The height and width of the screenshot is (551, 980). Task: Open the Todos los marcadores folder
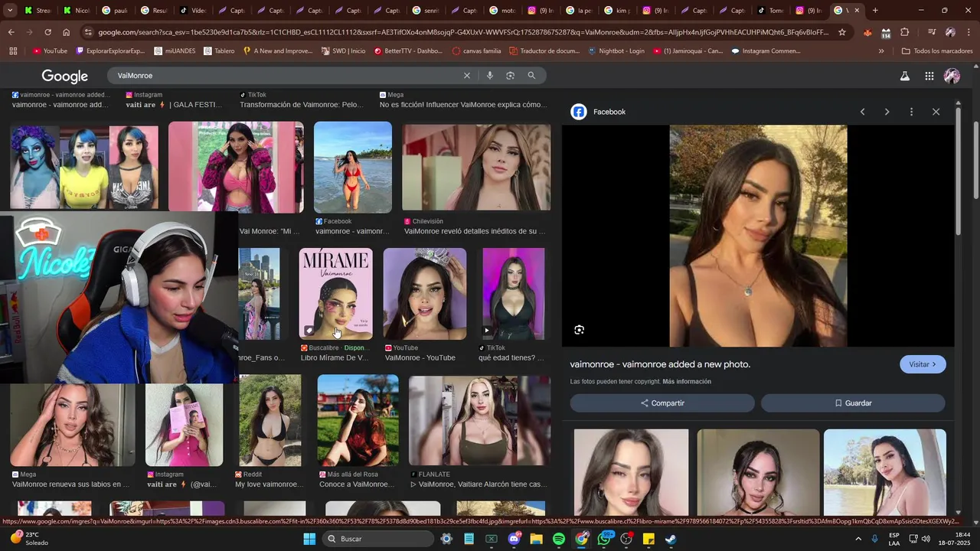click(937, 51)
